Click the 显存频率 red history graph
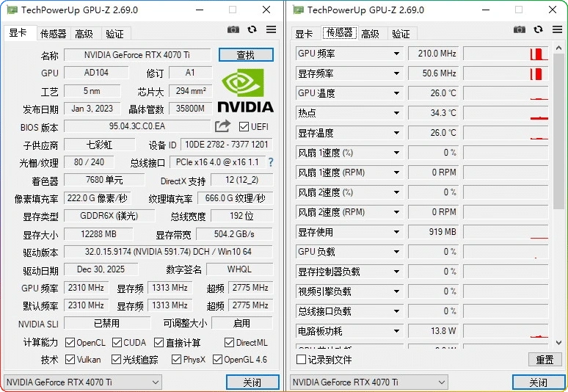568x392 pixels. pos(506,73)
